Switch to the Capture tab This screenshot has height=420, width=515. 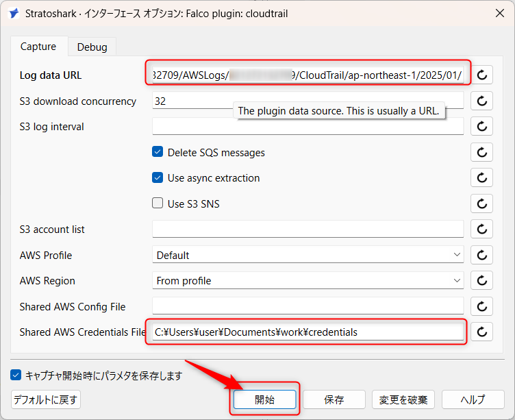(38, 47)
